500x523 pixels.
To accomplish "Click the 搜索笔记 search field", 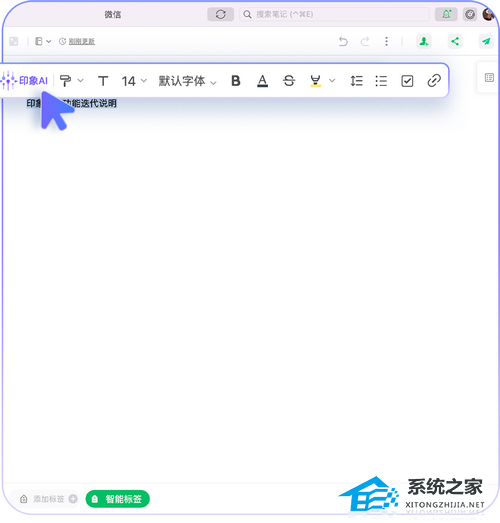I will [x=334, y=14].
